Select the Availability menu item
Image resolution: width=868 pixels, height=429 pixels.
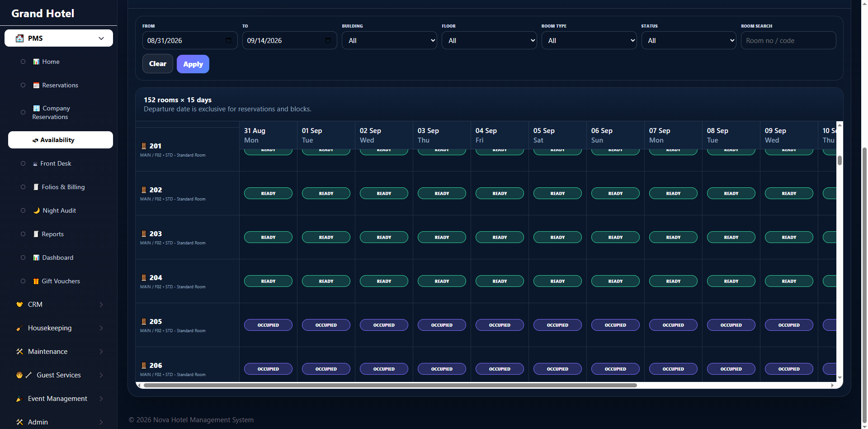click(61, 140)
